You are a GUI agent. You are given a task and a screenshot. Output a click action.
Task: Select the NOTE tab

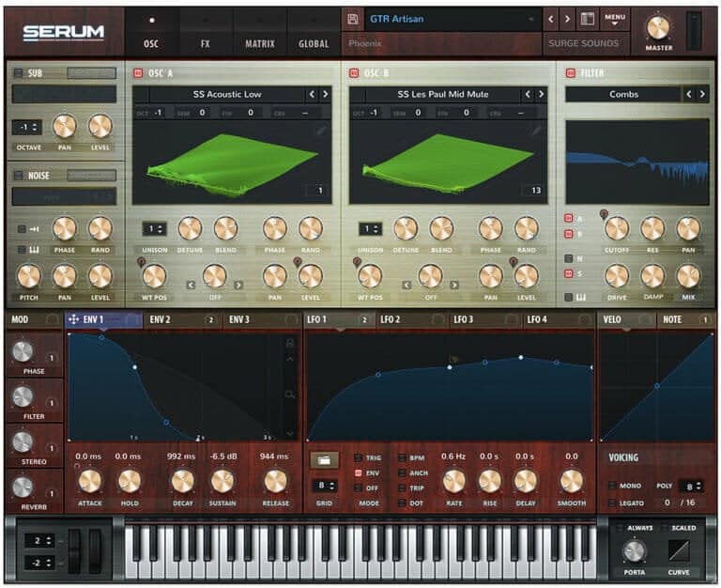(x=685, y=319)
